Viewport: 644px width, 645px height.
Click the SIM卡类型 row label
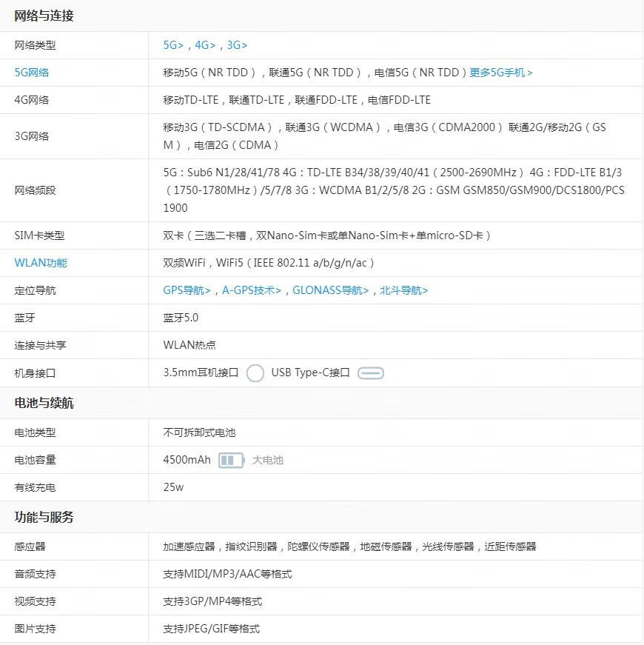[x=39, y=235]
